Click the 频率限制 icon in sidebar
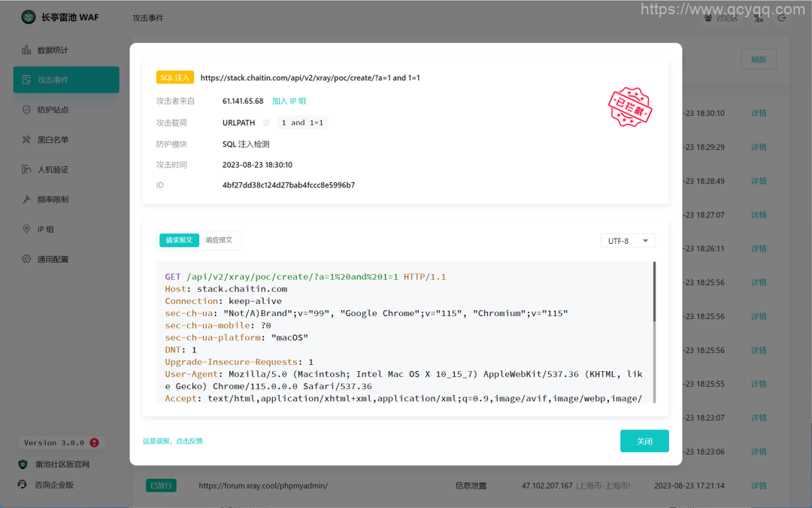Viewport: 812px width, 508px height. 26,199
